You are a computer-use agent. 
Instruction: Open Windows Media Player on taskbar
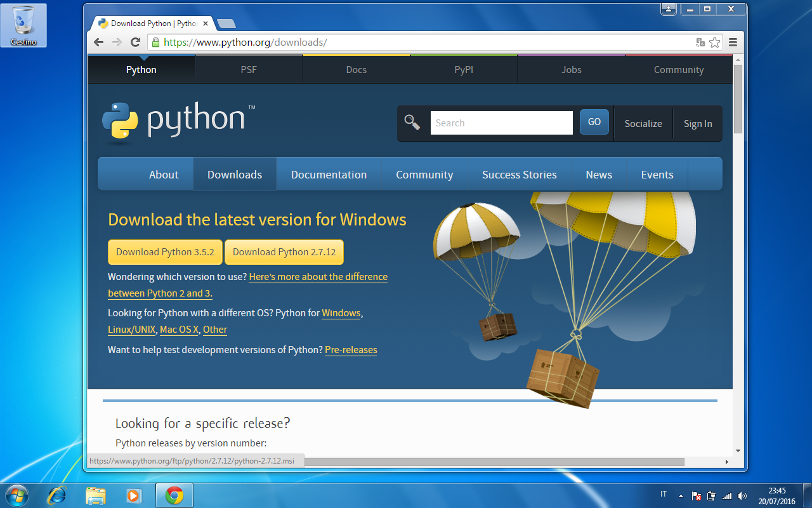tap(133, 495)
